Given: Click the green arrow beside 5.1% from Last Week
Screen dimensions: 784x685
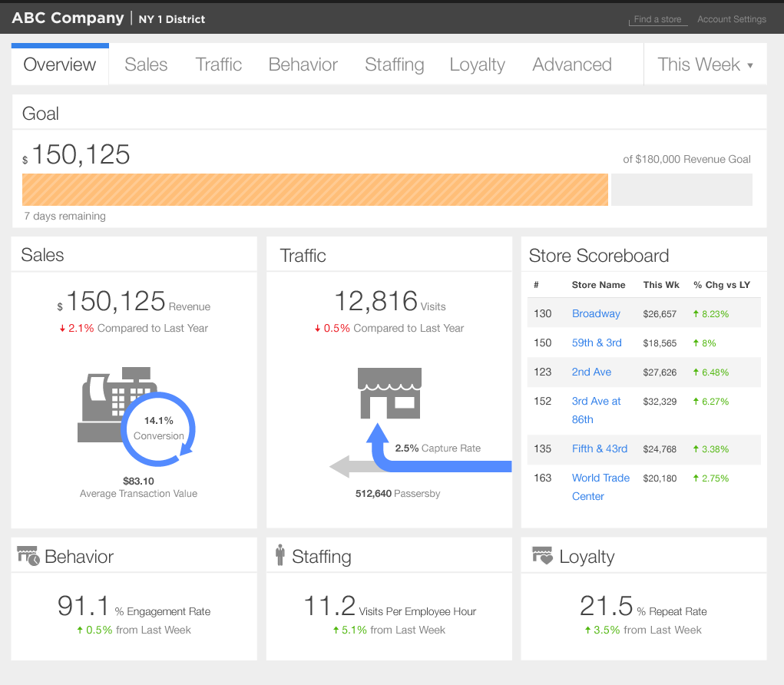Looking at the screenshot, I should click(336, 630).
